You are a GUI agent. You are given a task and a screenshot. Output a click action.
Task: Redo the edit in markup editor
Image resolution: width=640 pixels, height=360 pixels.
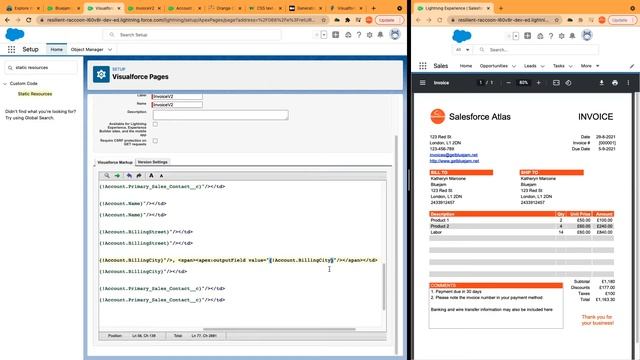(139, 176)
